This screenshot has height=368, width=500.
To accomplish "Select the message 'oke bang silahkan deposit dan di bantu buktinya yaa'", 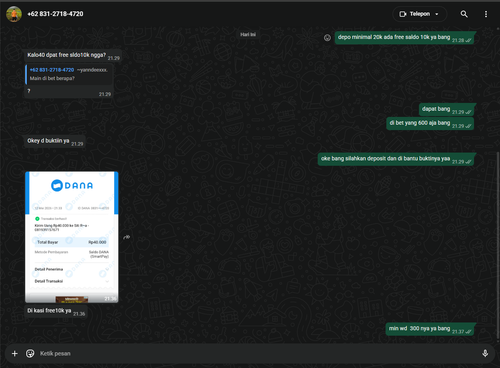I will [396, 159].
